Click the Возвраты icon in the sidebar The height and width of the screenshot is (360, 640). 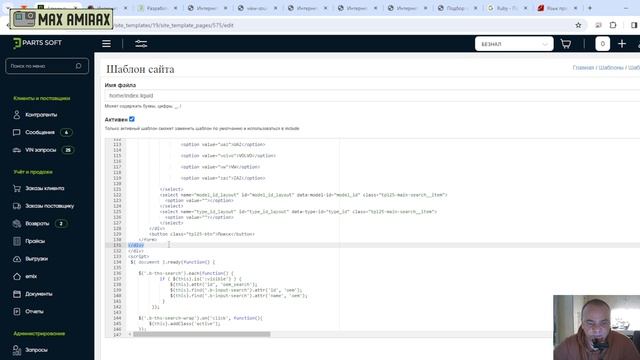pos(17,223)
